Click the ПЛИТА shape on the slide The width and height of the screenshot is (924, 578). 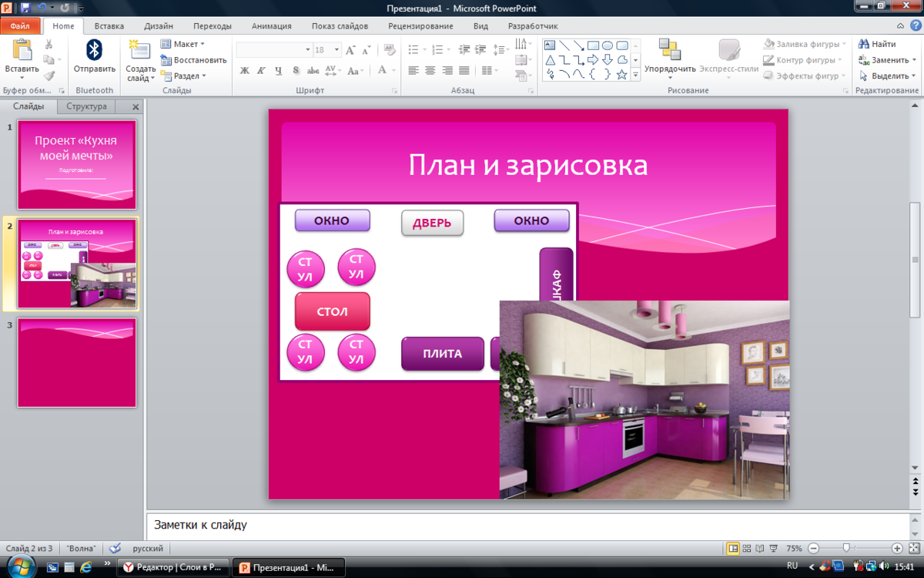443,354
